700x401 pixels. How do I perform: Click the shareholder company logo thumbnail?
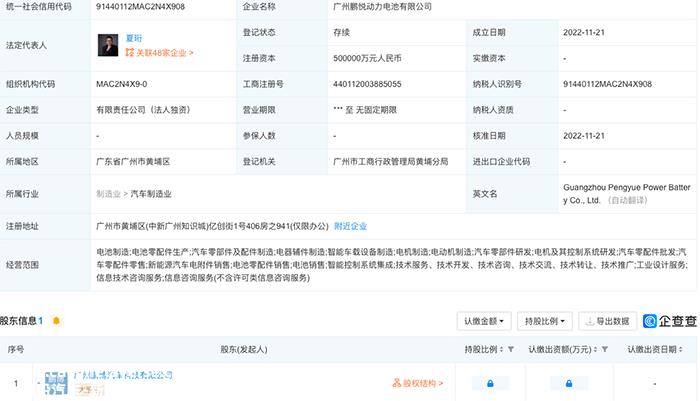tap(56, 383)
